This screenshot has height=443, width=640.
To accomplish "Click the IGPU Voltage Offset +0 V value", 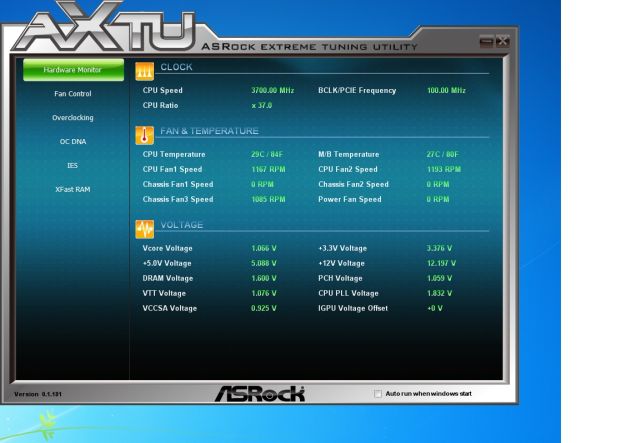I will click(435, 308).
